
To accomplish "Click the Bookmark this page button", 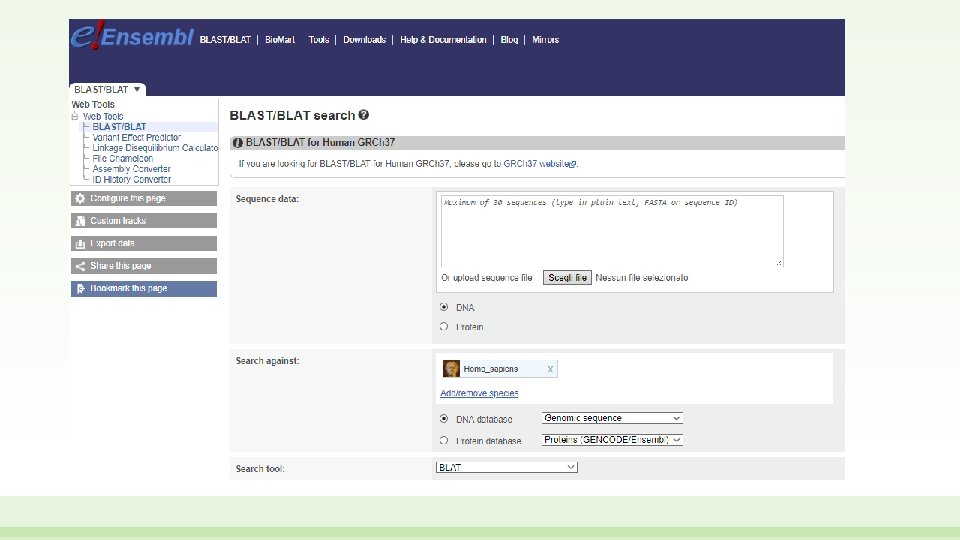I will coord(144,288).
